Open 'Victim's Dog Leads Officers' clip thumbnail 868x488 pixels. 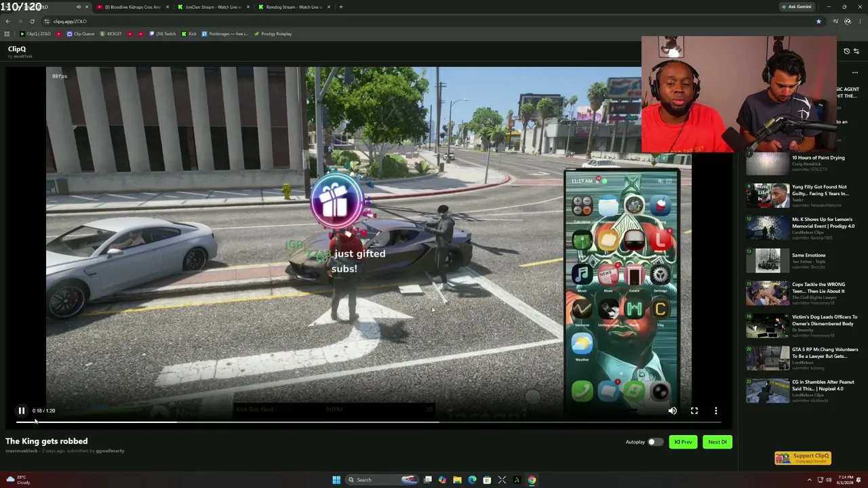point(768,325)
